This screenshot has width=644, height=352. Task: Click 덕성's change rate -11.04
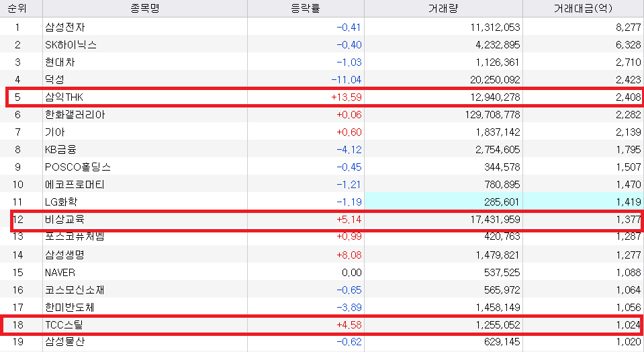coord(347,80)
